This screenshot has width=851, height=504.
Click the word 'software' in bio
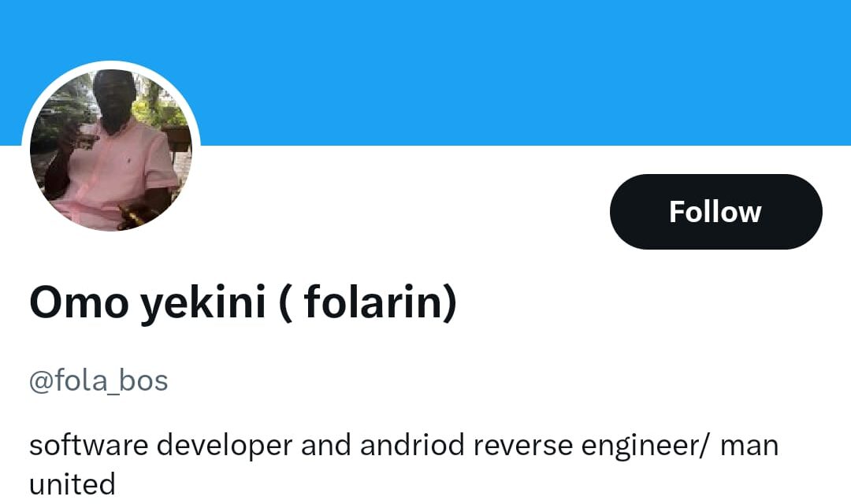tap(88, 445)
